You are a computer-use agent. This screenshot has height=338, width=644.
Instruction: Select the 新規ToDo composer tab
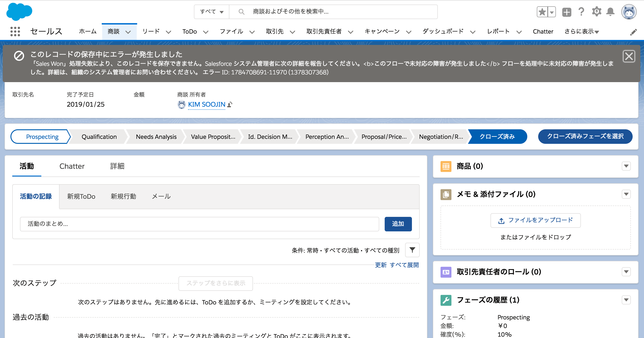click(81, 197)
